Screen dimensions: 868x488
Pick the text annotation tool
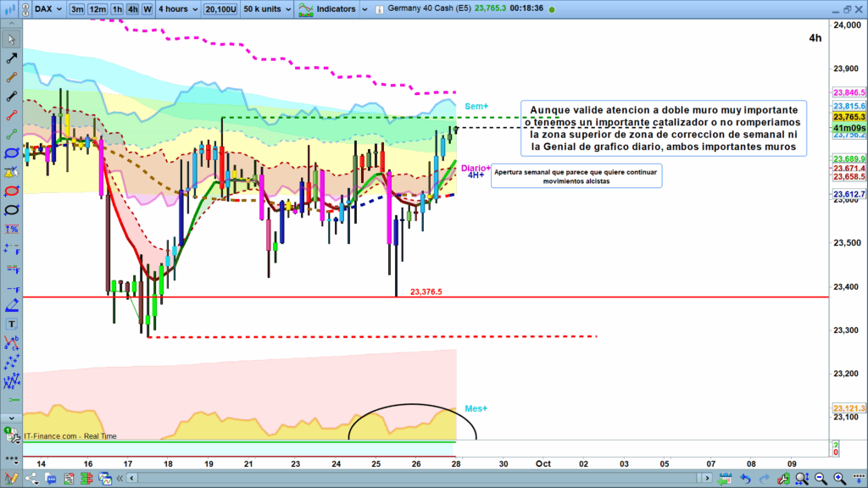[12, 324]
